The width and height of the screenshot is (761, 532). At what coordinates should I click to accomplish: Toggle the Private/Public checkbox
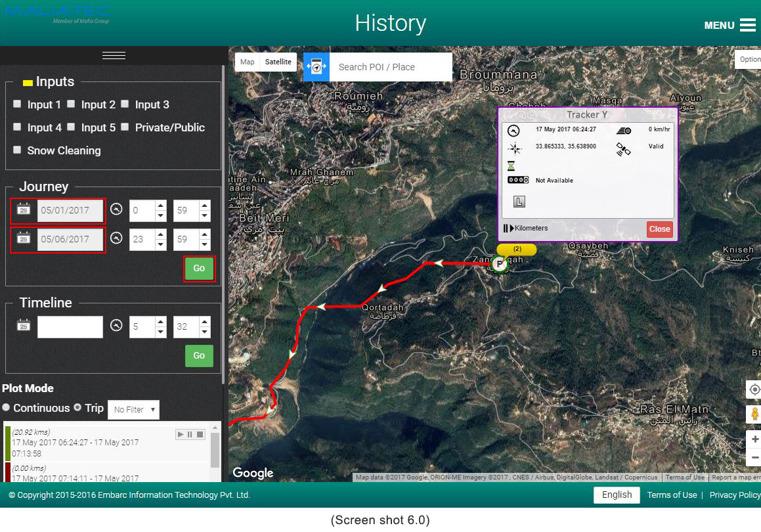click(x=125, y=127)
